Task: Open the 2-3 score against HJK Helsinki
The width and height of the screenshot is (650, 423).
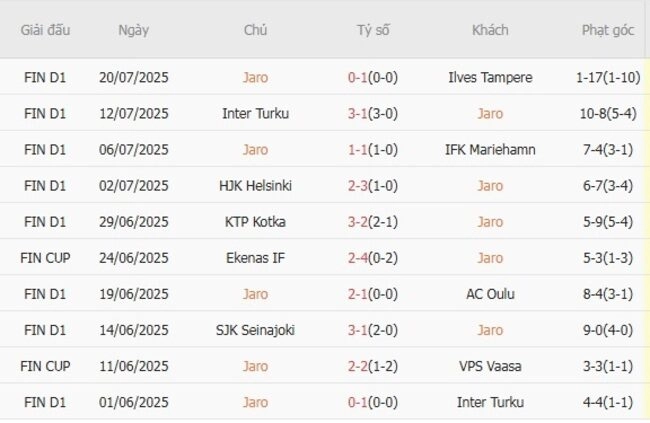Action: [x=357, y=186]
